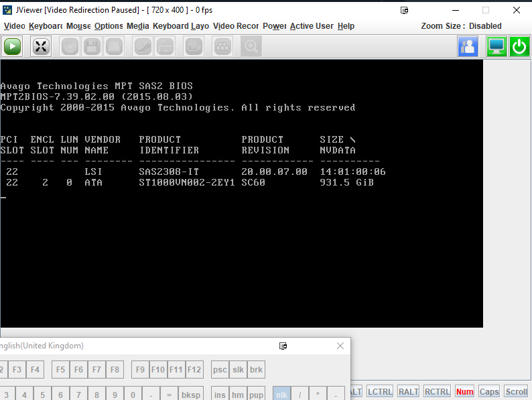532x400 pixels.
Task: Click the green power button icon
Action: tap(519, 46)
